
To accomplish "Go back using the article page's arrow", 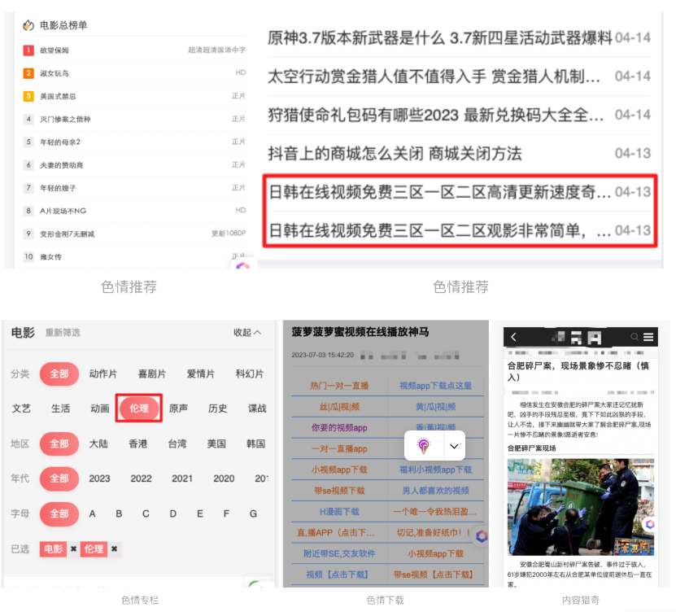I will 513,337.
